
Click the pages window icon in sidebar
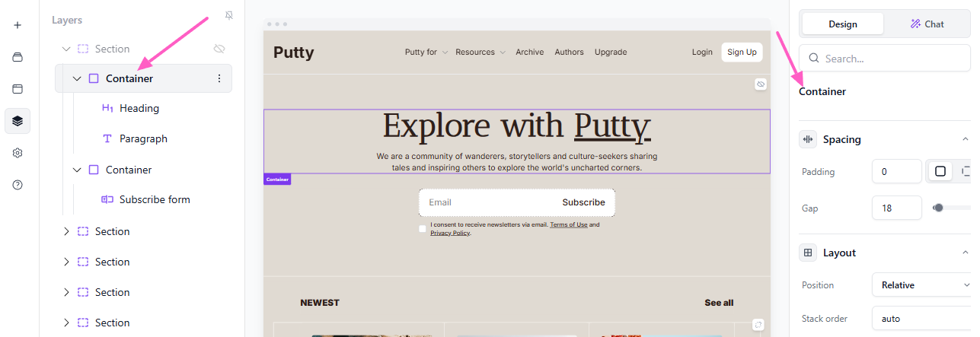click(x=18, y=89)
